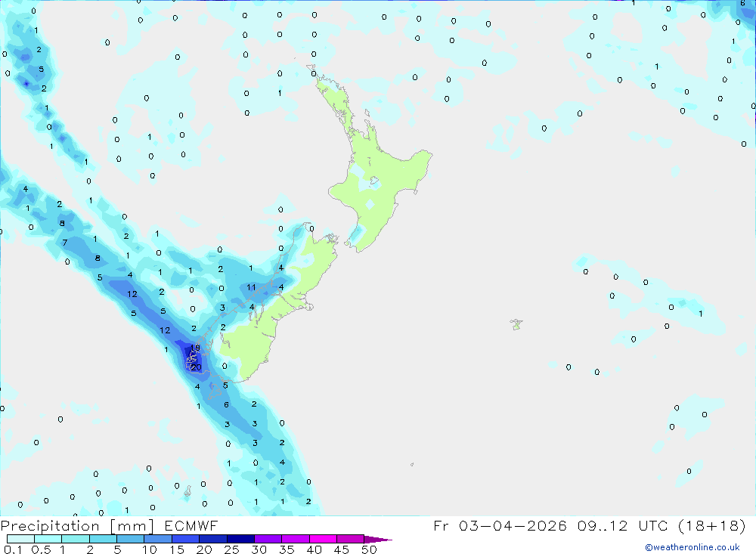Click the '45' legend scale label

tap(342, 549)
